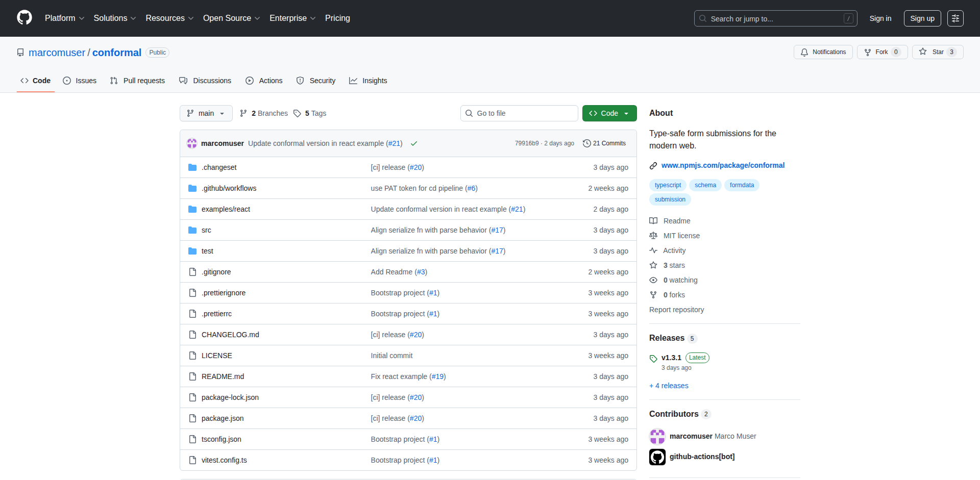Expand the Open Source menu
The image size is (980, 480).
(x=232, y=18)
